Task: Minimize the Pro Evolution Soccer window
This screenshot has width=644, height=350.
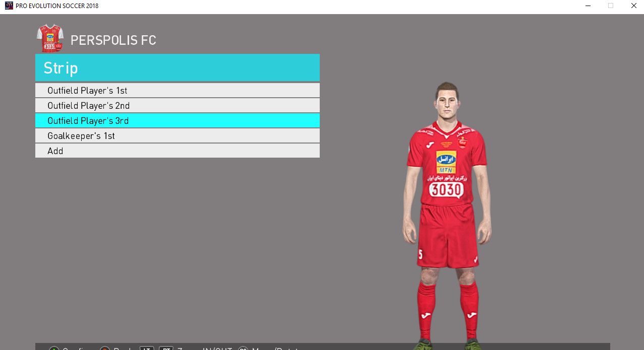Action: pos(588,6)
